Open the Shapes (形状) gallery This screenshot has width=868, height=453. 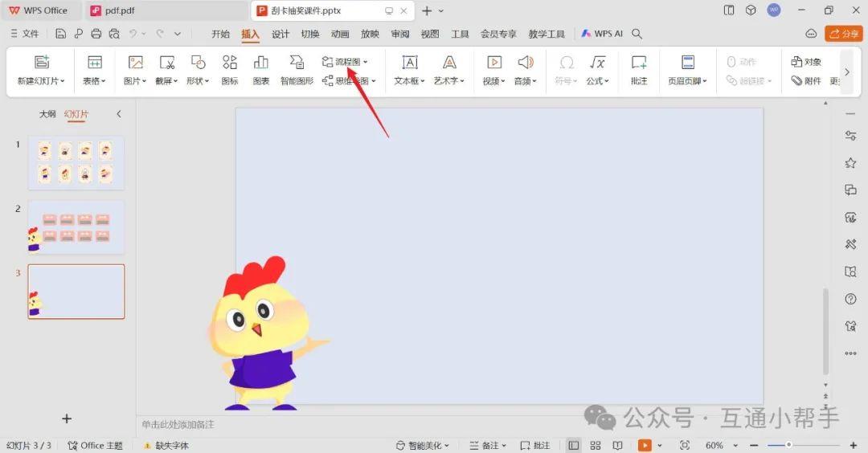pos(198,70)
